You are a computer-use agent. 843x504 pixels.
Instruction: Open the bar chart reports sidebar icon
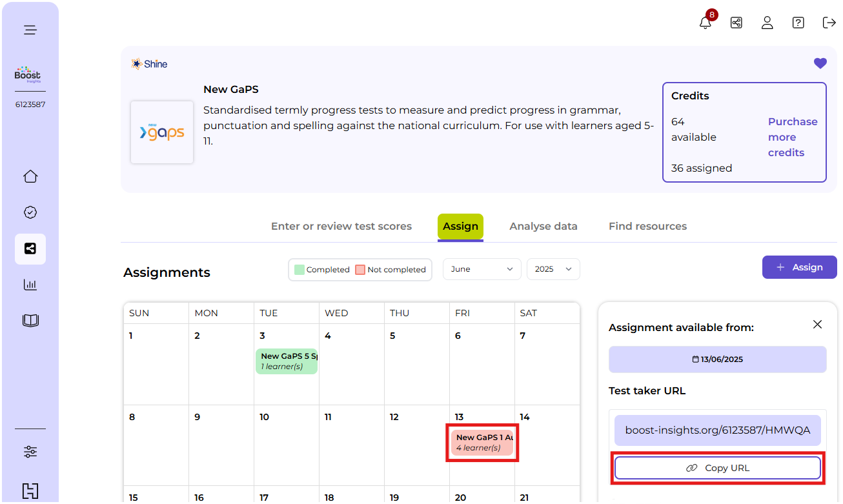[30, 285]
